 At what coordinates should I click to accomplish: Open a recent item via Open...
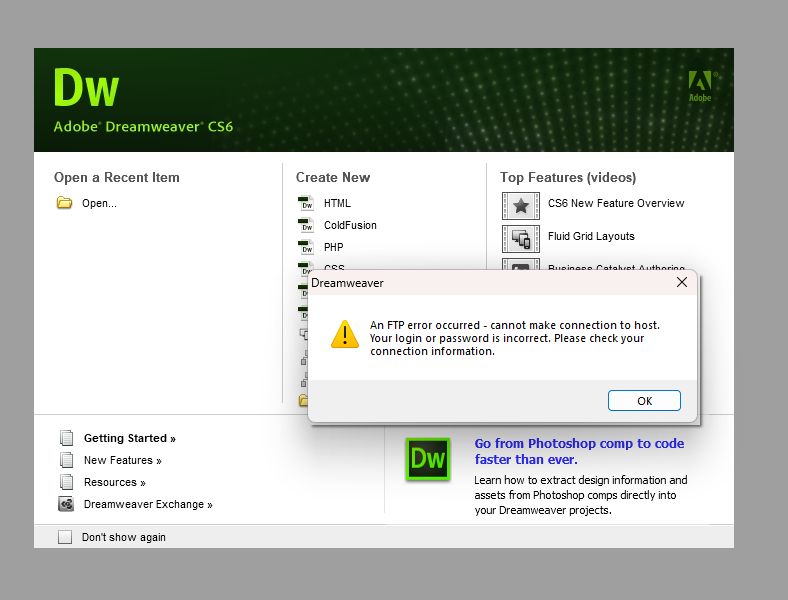(99, 204)
